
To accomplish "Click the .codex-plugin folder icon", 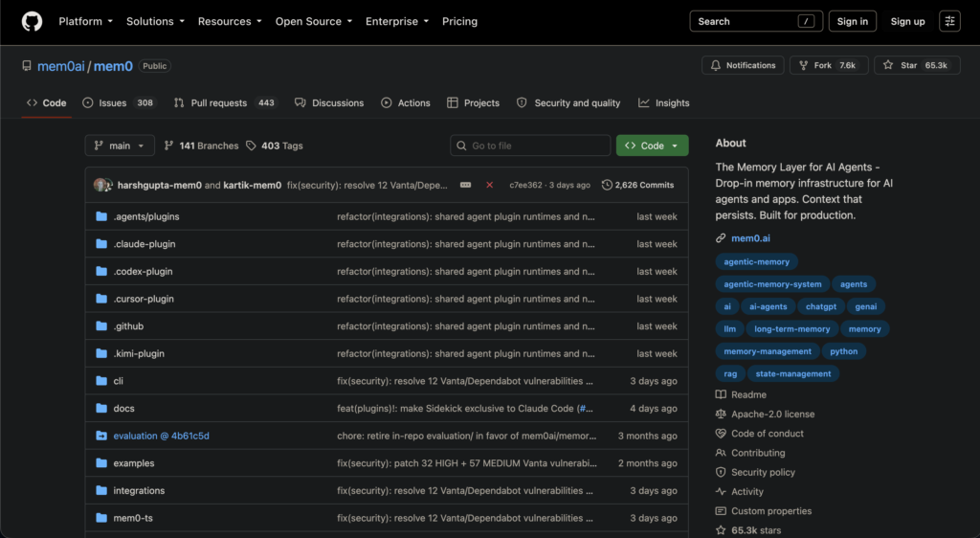I will pos(101,271).
